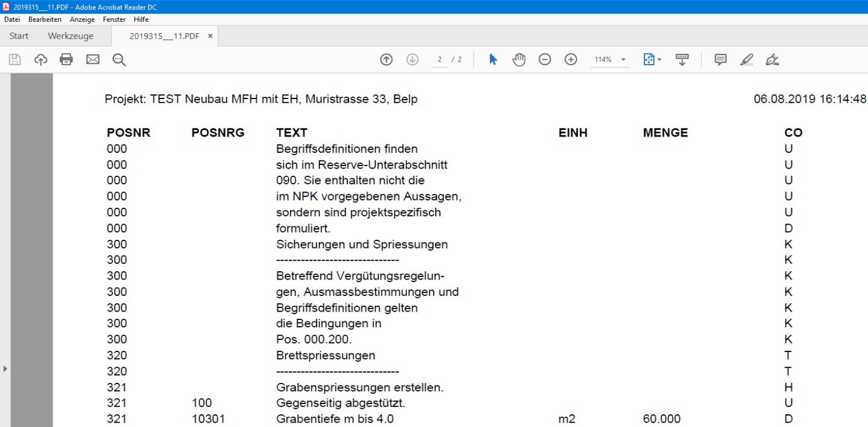Print the document with printer icon
This screenshot has height=427, width=868.
pyautogui.click(x=66, y=59)
